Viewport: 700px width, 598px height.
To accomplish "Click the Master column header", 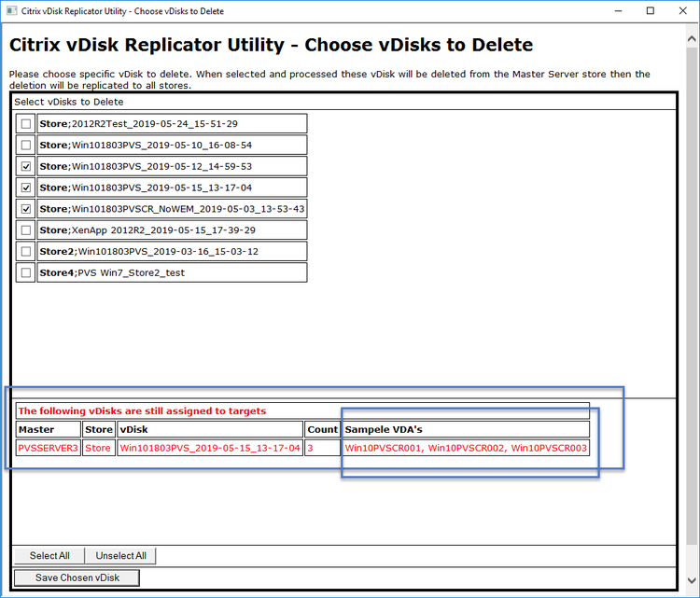I will [x=49, y=429].
